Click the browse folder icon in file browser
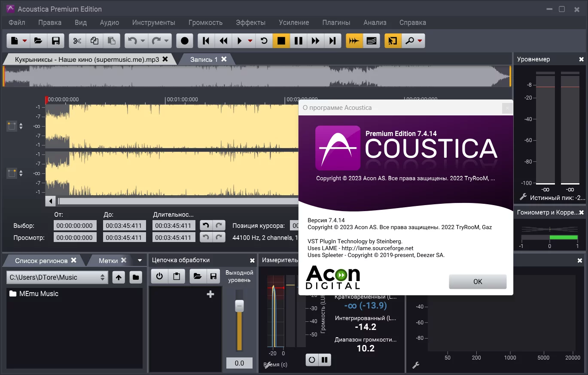 tap(136, 277)
